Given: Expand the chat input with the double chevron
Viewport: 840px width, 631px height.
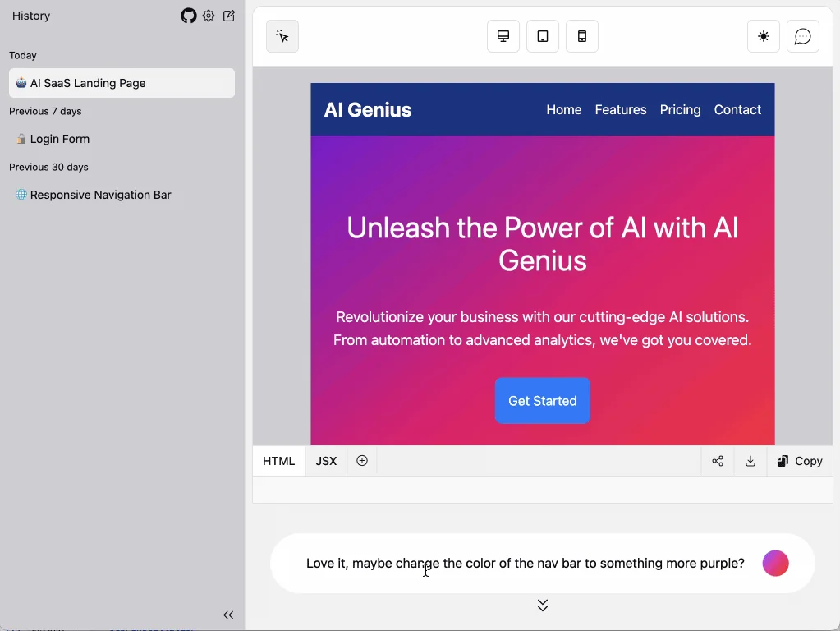Looking at the screenshot, I should pyautogui.click(x=542, y=605).
